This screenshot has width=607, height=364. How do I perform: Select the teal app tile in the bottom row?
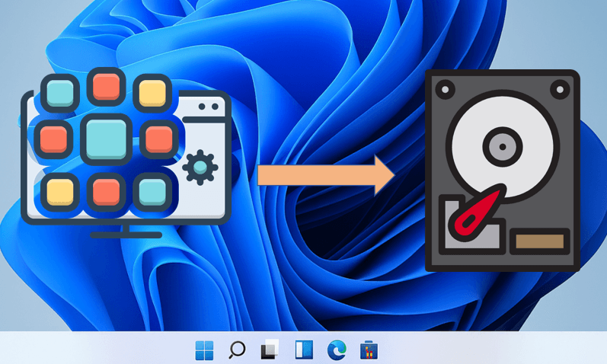coord(152,190)
